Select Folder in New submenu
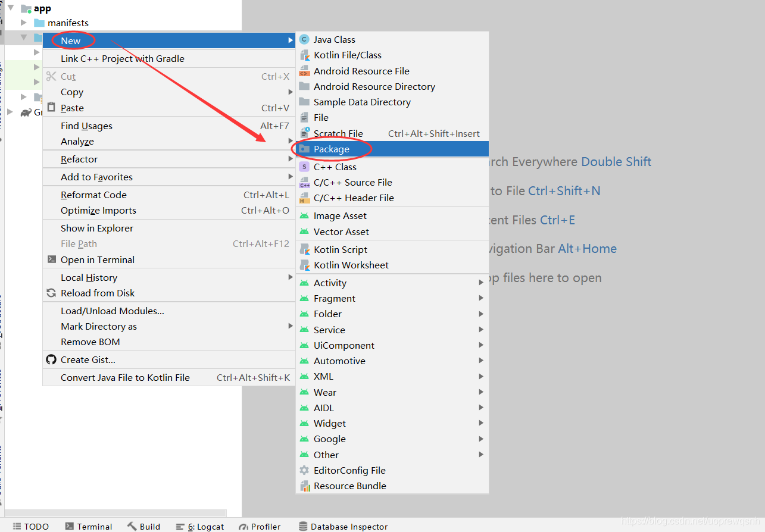 coord(392,314)
